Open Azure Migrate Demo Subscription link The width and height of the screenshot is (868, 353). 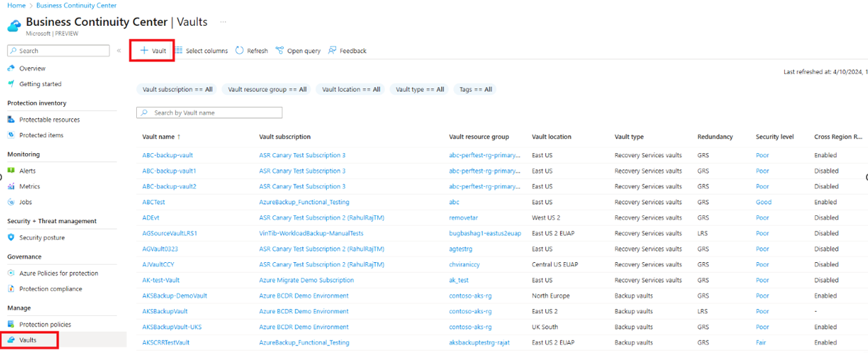[x=306, y=280]
